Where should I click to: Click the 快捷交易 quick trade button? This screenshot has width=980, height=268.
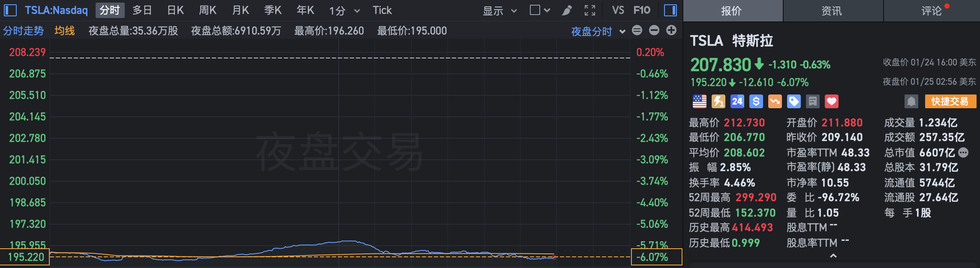[950, 101]
